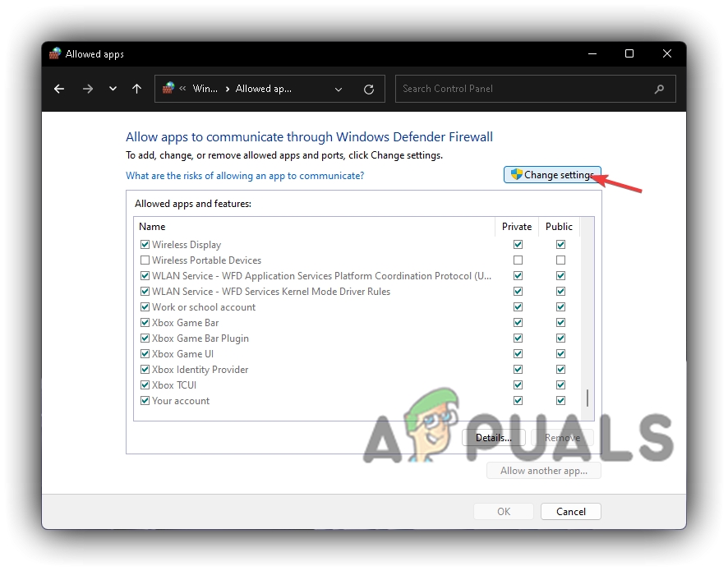Select Xbox Game Bar Plugin row text
The image size is (728, 571).
(200, 338)
